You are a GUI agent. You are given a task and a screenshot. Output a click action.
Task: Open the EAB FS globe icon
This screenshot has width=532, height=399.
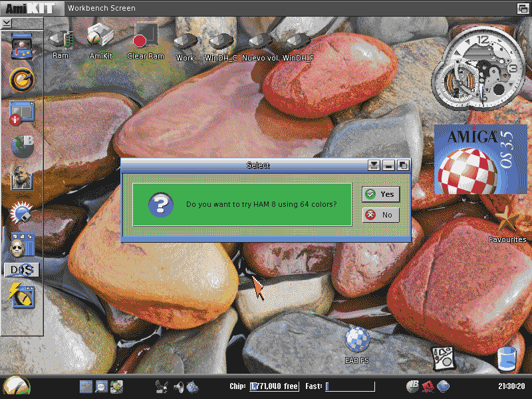pos(357,345)
